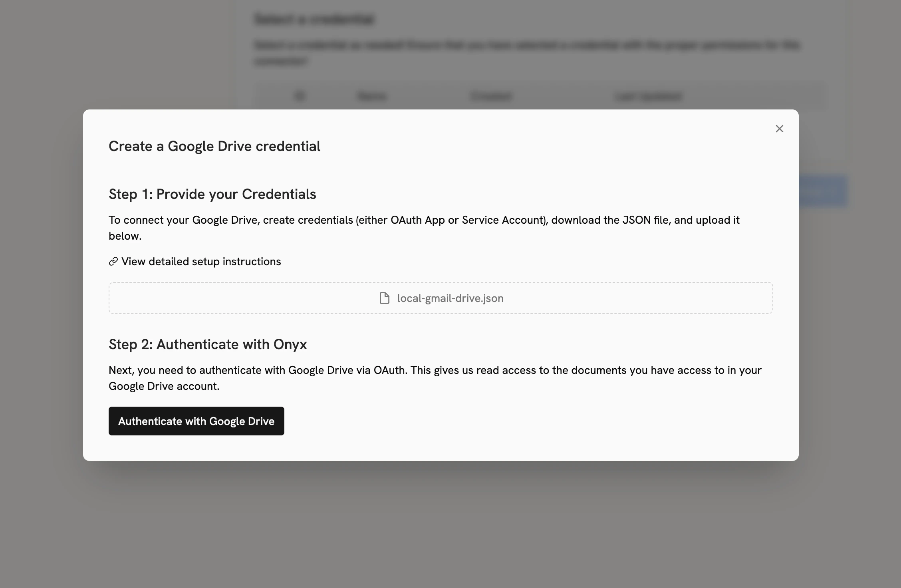Click the link glyph before the instructions text

113,261
